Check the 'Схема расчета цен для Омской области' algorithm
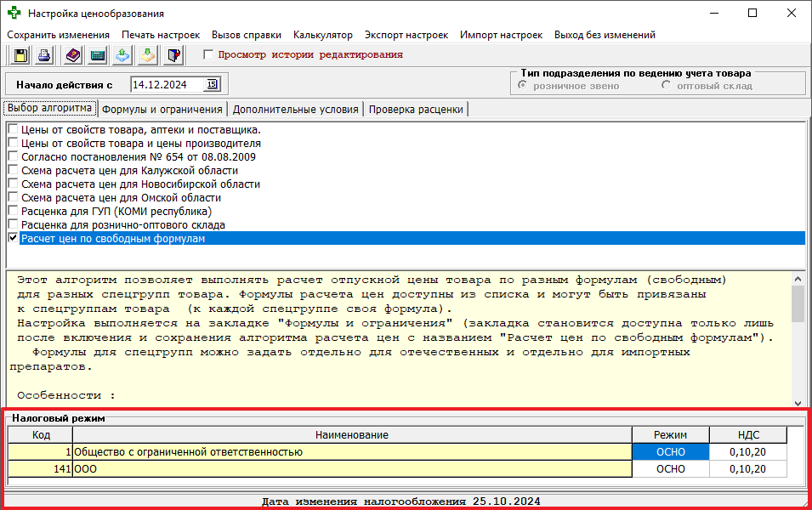This screenshot has width=812, height=510. point(13,197)
